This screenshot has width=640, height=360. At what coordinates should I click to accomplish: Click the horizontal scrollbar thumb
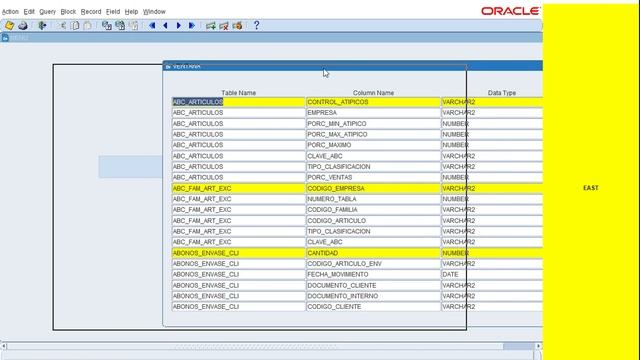click(518, 346)
